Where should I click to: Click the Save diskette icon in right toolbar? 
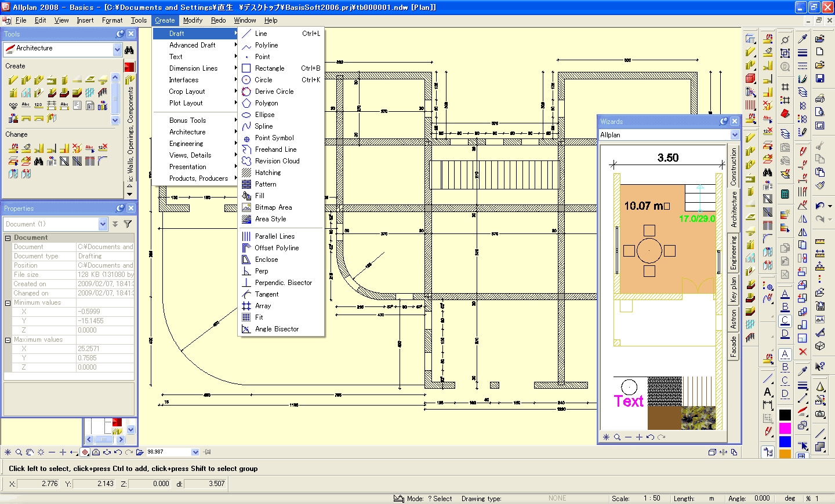pos(820,78)
